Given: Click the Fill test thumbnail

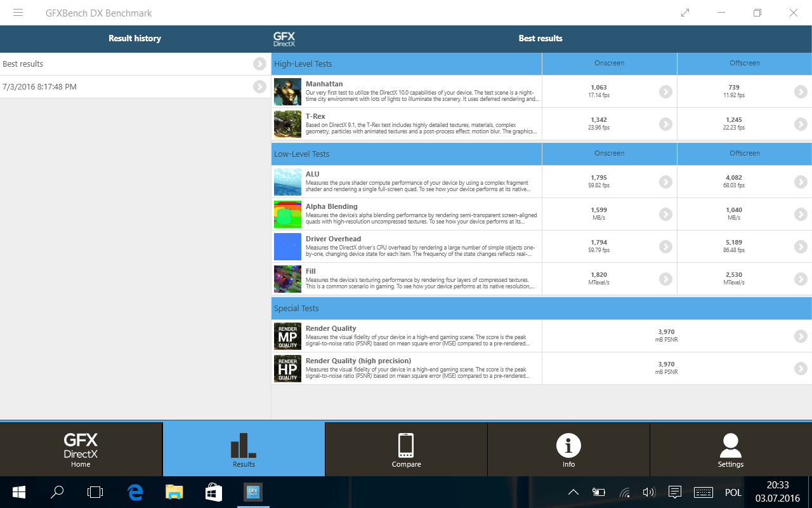Looking at the screenshot, I should [287, 279].
